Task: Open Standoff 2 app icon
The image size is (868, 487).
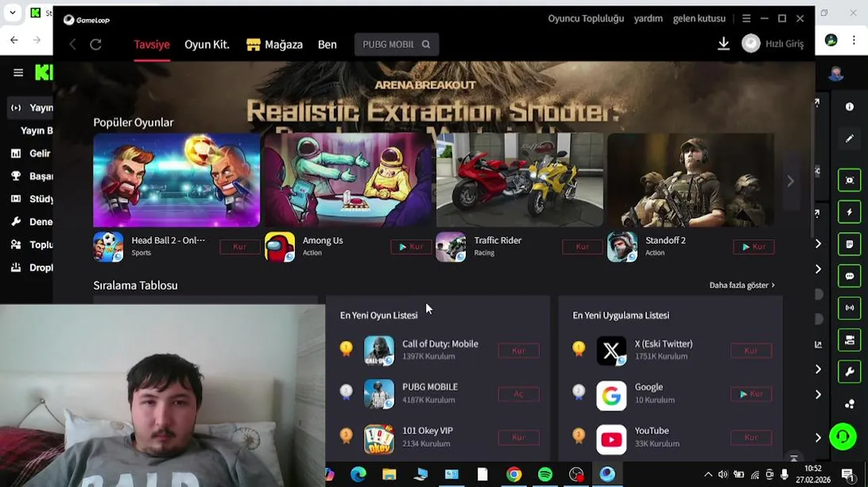Action: tap(622, 246)
